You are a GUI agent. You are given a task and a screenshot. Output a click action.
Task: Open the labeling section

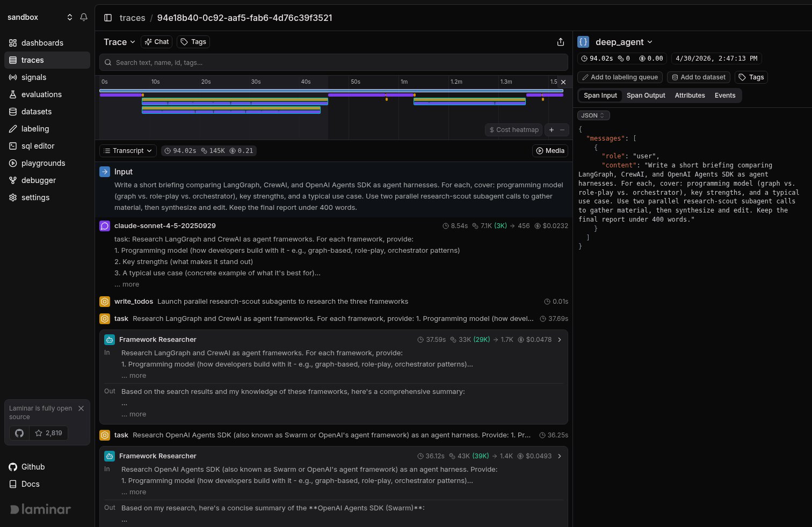coord(47,129)
